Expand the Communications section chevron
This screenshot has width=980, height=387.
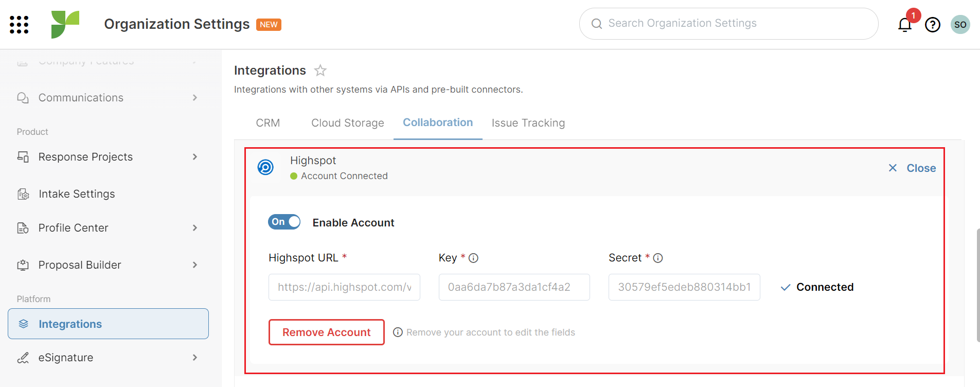[195, 98]
